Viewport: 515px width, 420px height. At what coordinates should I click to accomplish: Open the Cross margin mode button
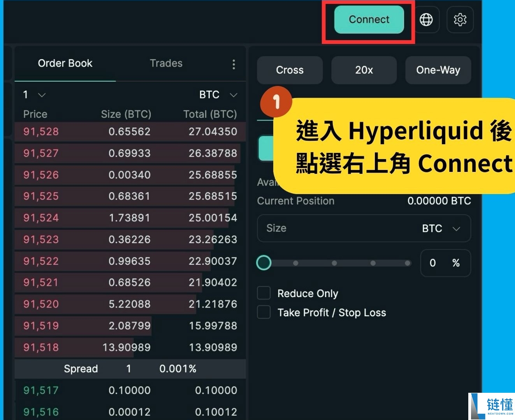click(x=290, y=70)
